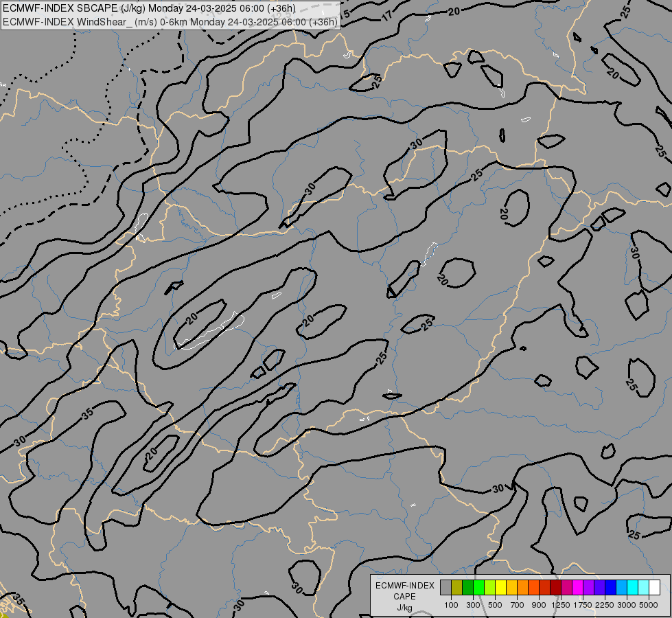This screenshot has width=672, height=618.
Task: Select the pure yellow legend swatch
Action: [500, 587]
